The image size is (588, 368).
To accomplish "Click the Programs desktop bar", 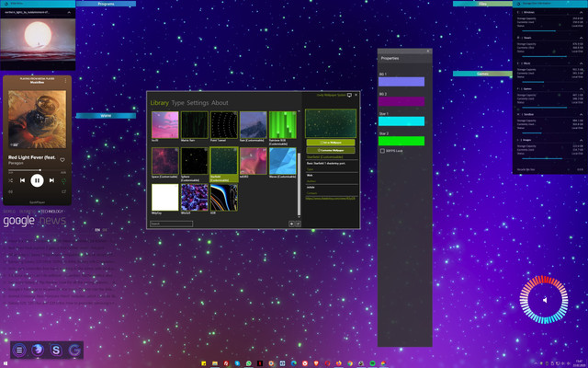I will point(107,4).
